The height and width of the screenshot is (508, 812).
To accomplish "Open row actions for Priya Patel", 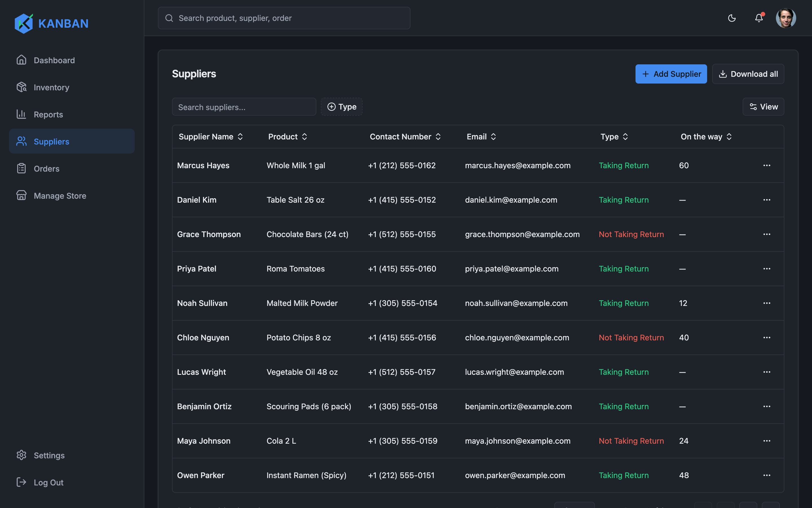I will pos(767,269).
